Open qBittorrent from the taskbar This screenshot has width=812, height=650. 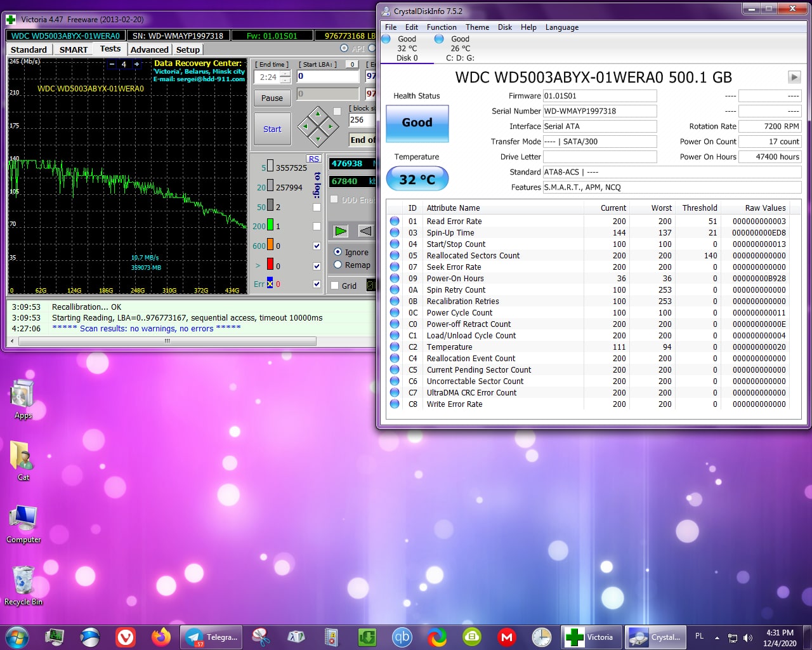pos(402,637)
